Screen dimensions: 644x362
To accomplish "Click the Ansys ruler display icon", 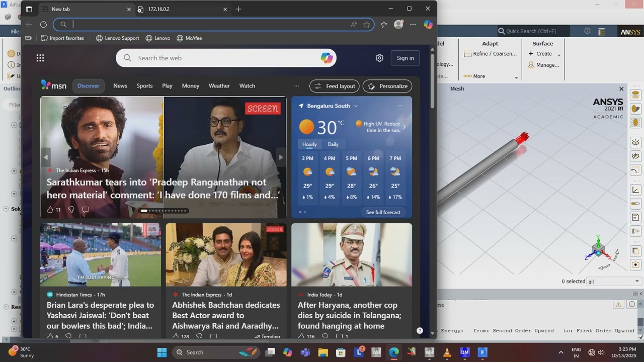I will [x=635, y=204].
